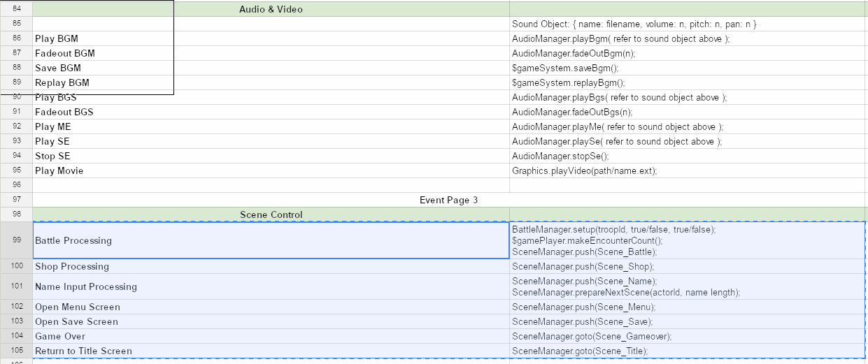
Task: Click the AudioManager.fadeOutBgm(n) cell
Action: [x=688, y=53]
